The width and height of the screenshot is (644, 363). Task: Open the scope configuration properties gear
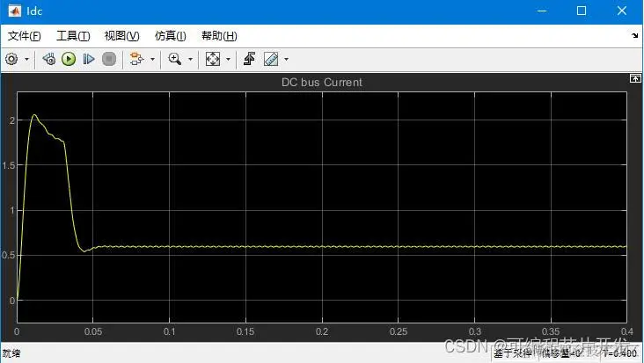pyautogui.click(x=11, y=59)
